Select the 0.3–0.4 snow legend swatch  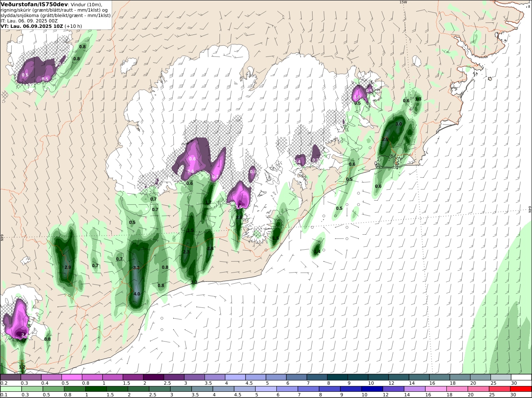pos(31,377)
